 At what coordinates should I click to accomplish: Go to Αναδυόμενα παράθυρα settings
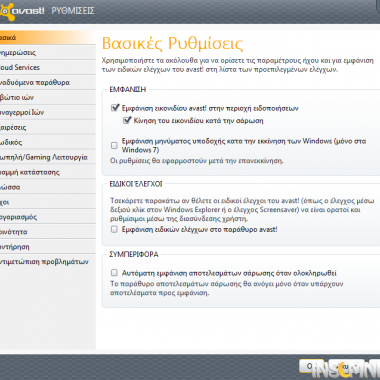(x=47, y=82)
